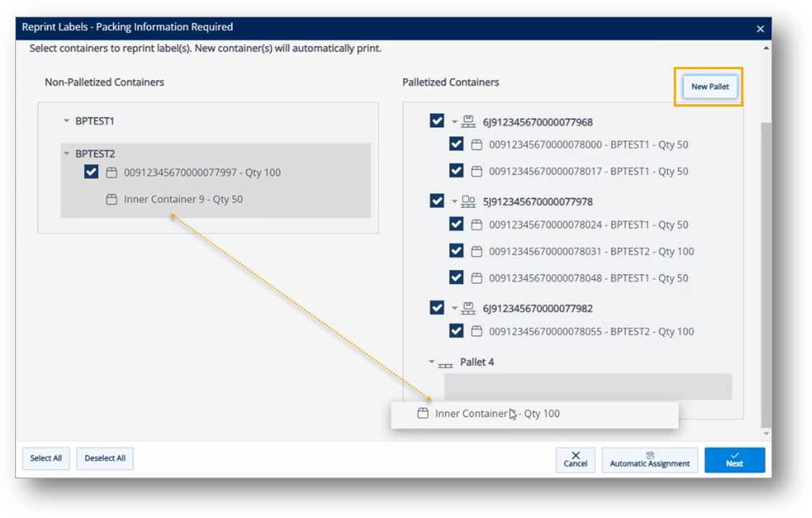Viewport: 812px width, 518px height.
Task: Click the Automatic Assignment button
Action: pyautogui.click(x=650, y=460)
